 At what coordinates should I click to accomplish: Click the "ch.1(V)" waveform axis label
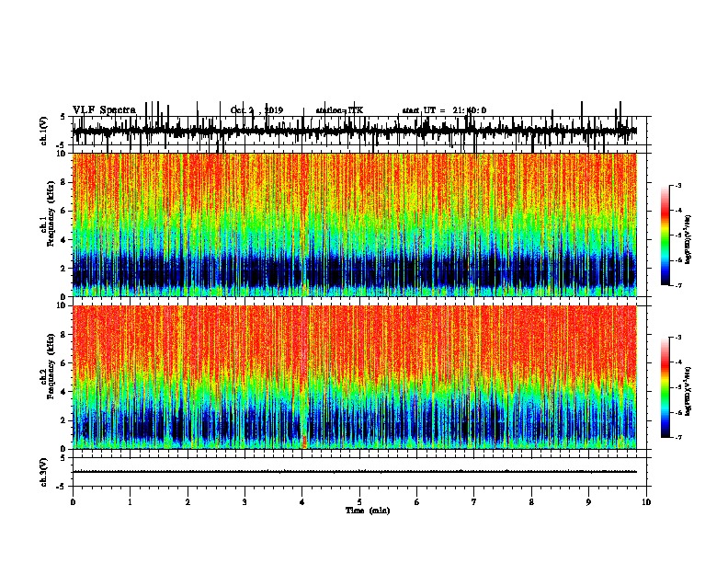pyautogui.click(x=44, y=131)
